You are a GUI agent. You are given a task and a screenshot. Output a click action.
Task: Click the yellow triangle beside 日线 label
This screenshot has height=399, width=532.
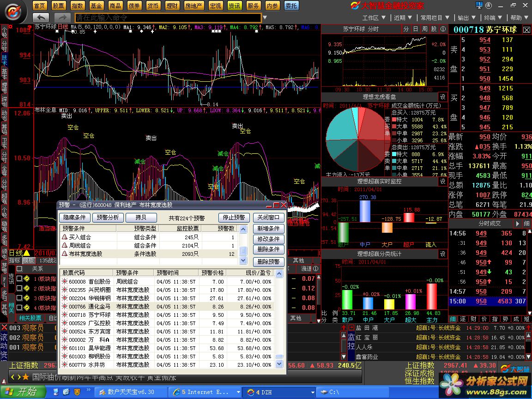[27, 253]
